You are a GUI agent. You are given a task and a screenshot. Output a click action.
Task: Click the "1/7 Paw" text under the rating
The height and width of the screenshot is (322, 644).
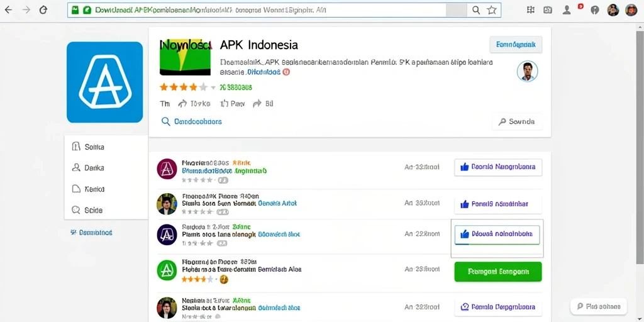233,104
